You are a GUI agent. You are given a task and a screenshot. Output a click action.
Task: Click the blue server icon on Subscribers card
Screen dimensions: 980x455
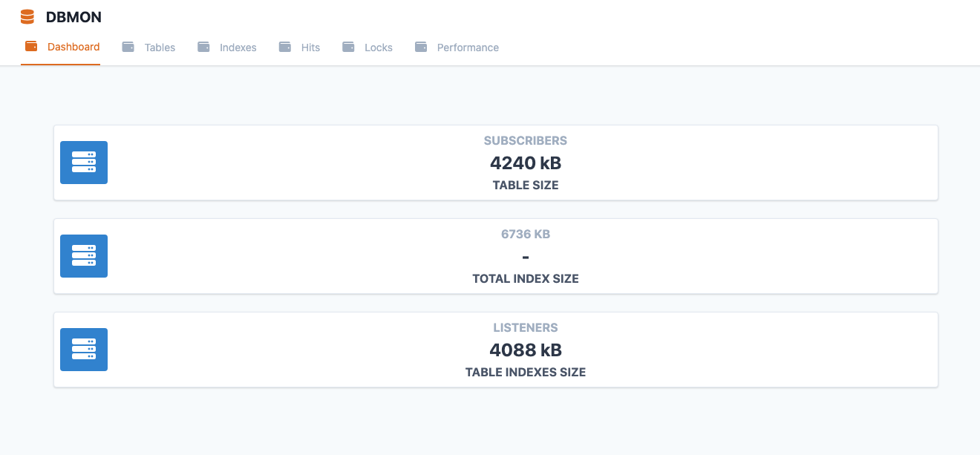[x=84, y=162]
